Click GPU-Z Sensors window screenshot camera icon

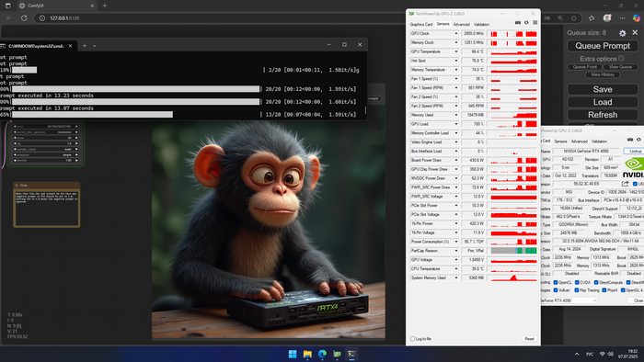tap(517, 23)
